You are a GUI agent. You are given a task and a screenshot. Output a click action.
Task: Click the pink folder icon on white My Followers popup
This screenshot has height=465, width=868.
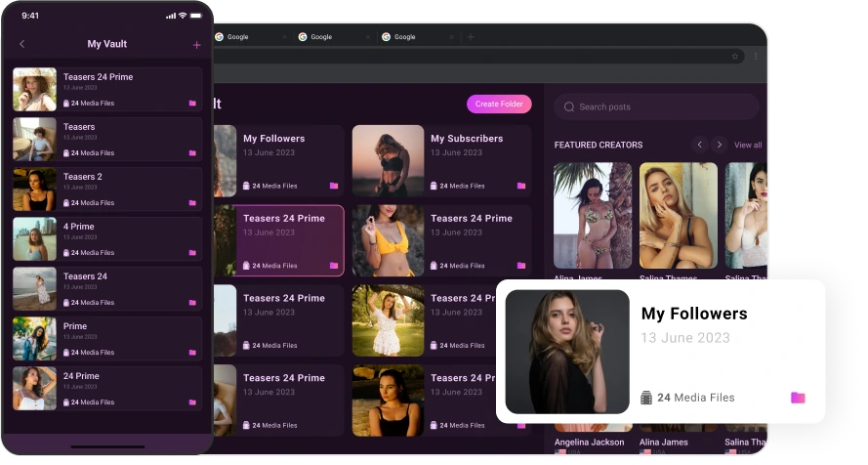[x=798, y=398]
